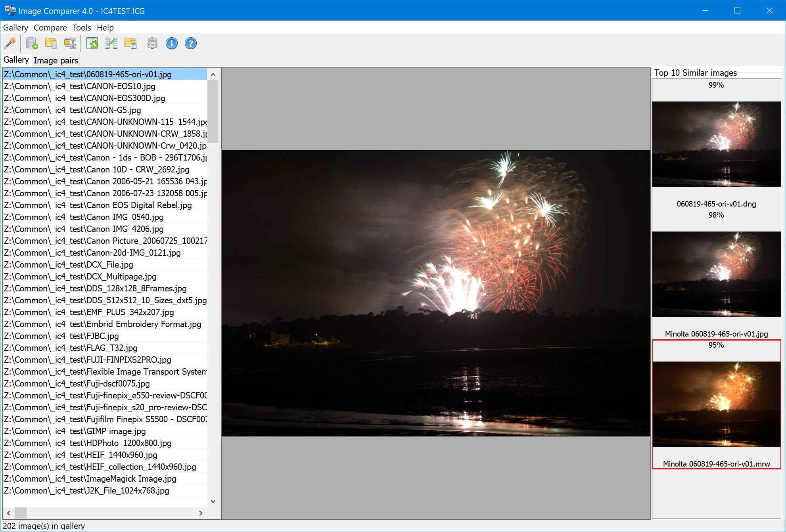This screenshot has height=532, width=786.
Task: Select CANON-UNKNOWN-Crw_0420 entry
Action: coord(105,145)
